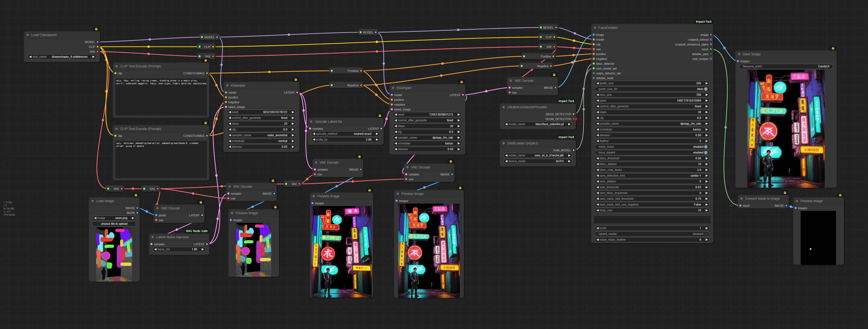Click the filename_prefix ComfyUI input field
Viewport: 868px width, 329px height.
[786, 66]
